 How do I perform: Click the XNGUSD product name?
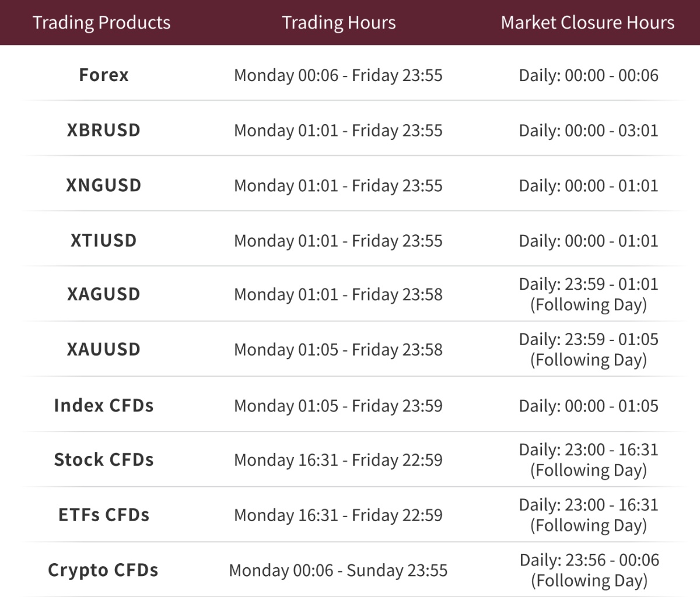pyautogui.click(x=104, y=185)
